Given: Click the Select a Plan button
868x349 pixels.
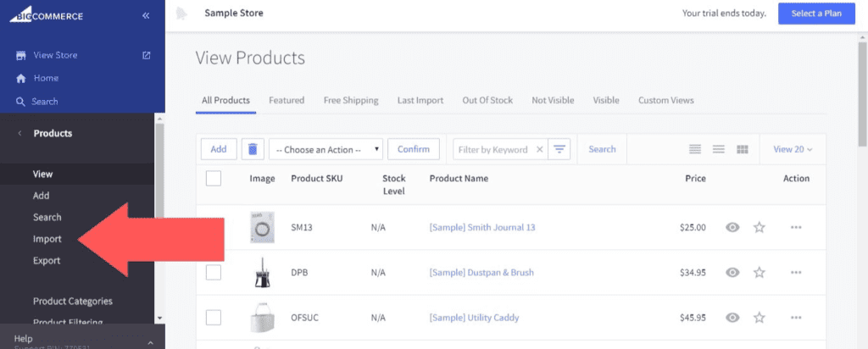Looking at the screenshot, I should click(816, 14).
